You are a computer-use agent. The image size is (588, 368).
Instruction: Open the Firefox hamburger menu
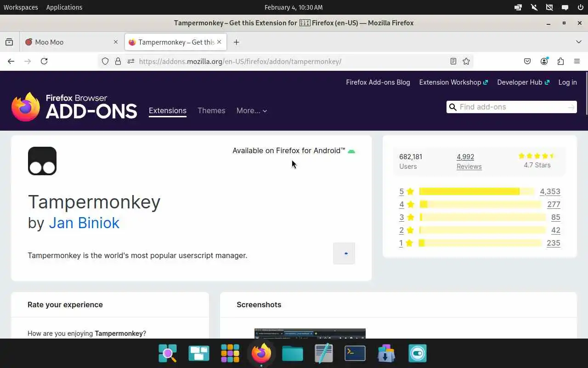point(577,61)
